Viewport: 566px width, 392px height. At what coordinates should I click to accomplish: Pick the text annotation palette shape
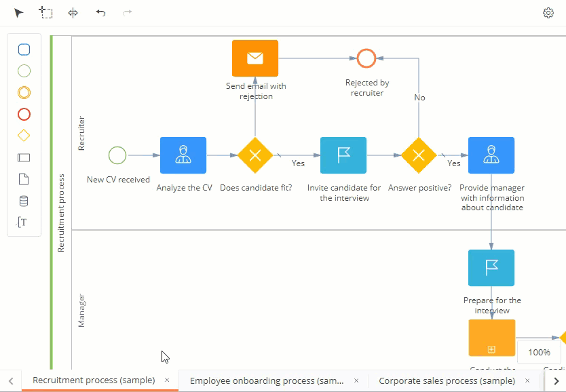tap(22, 222)
